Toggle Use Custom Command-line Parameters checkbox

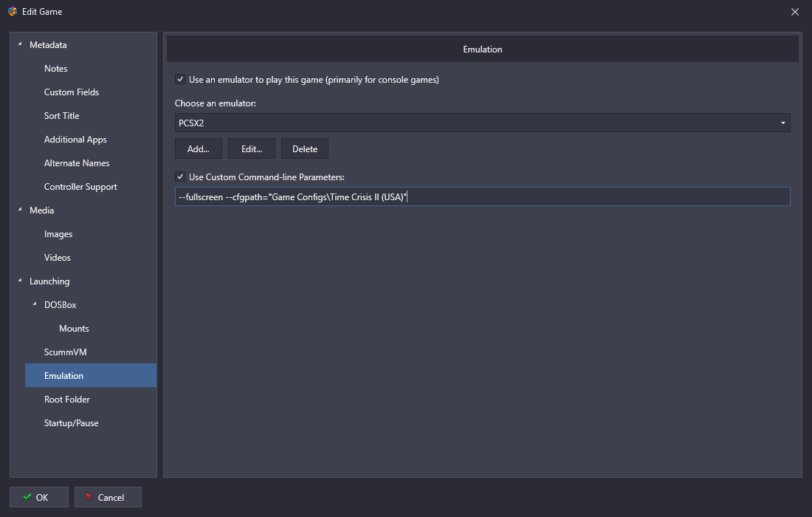click(x=179, y=177)
